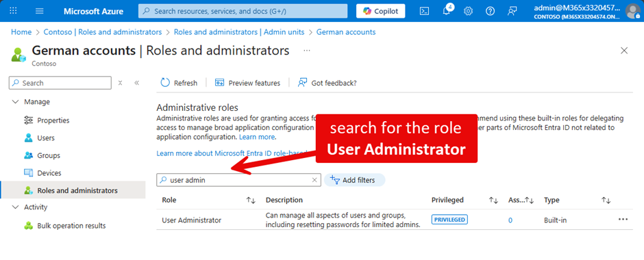Click the Microsoft Azure home title
The height and width of the screenshot is (260, 644).
coord(93,11)
